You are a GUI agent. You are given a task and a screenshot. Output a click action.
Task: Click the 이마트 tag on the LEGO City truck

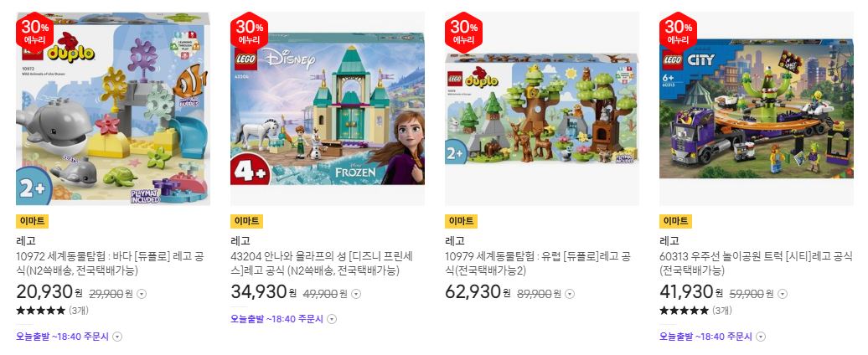pyautogui.click(x=676, y=221)
